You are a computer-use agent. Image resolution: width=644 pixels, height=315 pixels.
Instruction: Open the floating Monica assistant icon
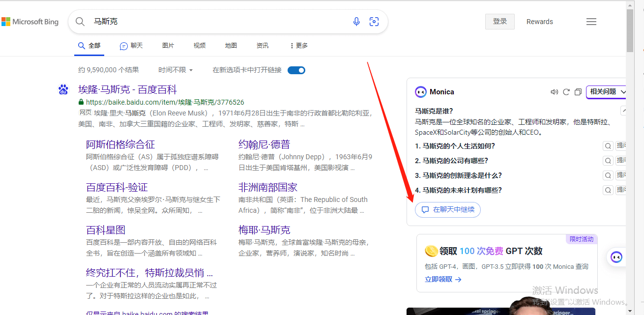tap(616, 257)
